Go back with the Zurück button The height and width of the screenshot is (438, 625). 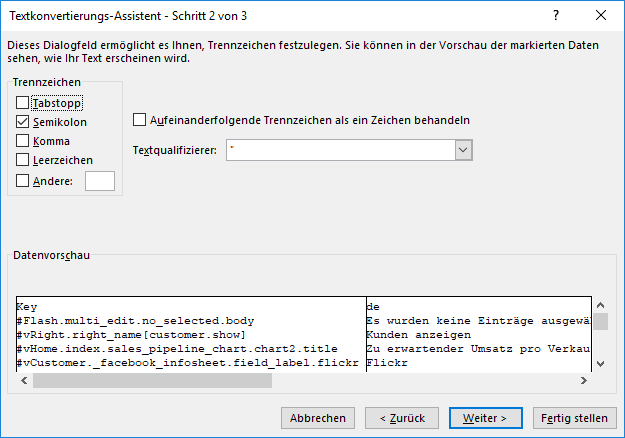401,417
